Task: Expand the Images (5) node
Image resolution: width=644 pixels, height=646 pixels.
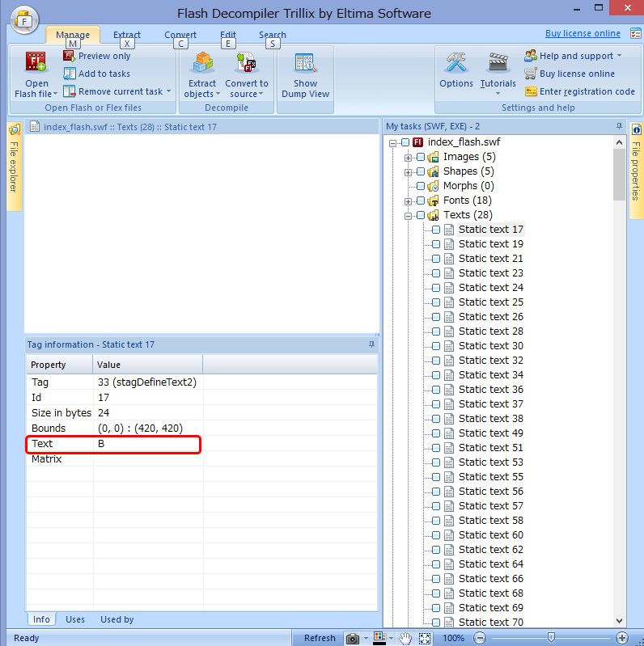Action: click(408, 158)
